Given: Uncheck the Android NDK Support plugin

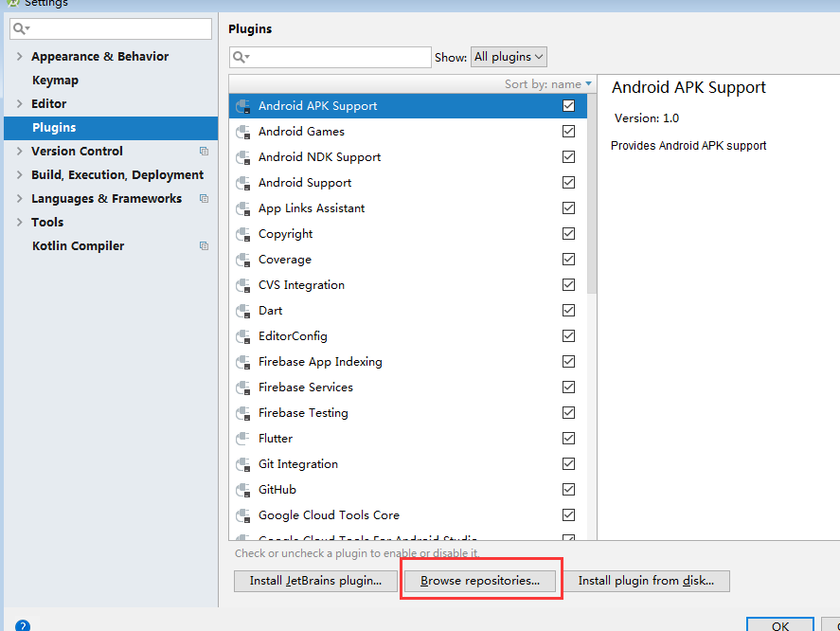Looking at the screenshot, I should click(568, 157).
